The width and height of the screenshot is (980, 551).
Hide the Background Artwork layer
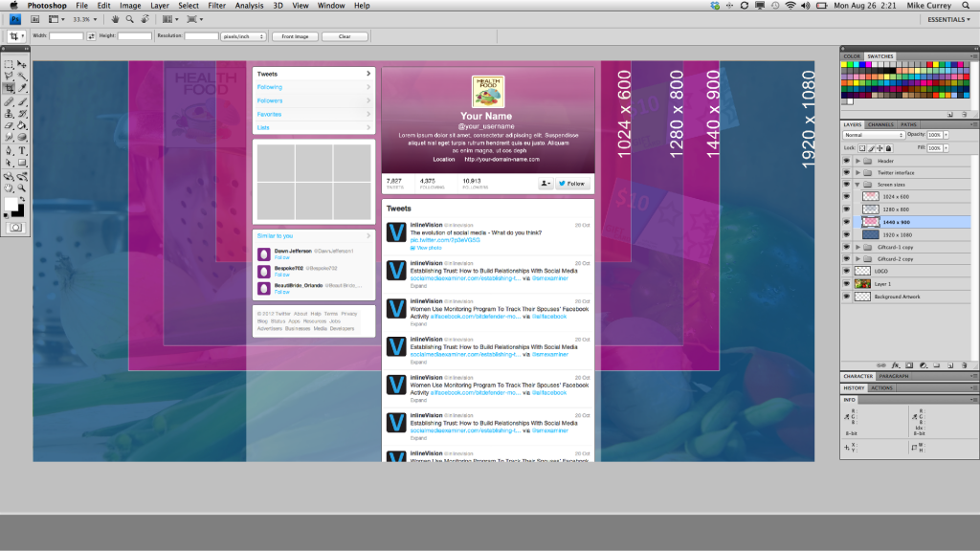click(x=845, y=294)
